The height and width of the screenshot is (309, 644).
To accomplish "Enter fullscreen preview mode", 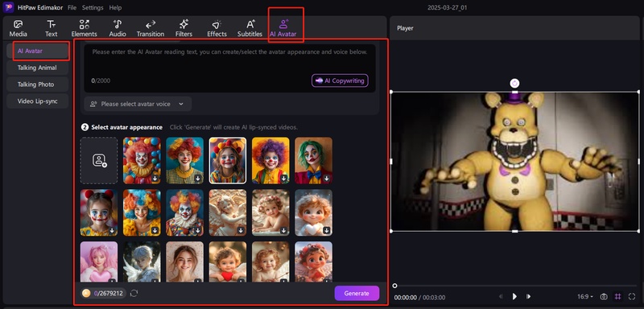I will [632, 296].
